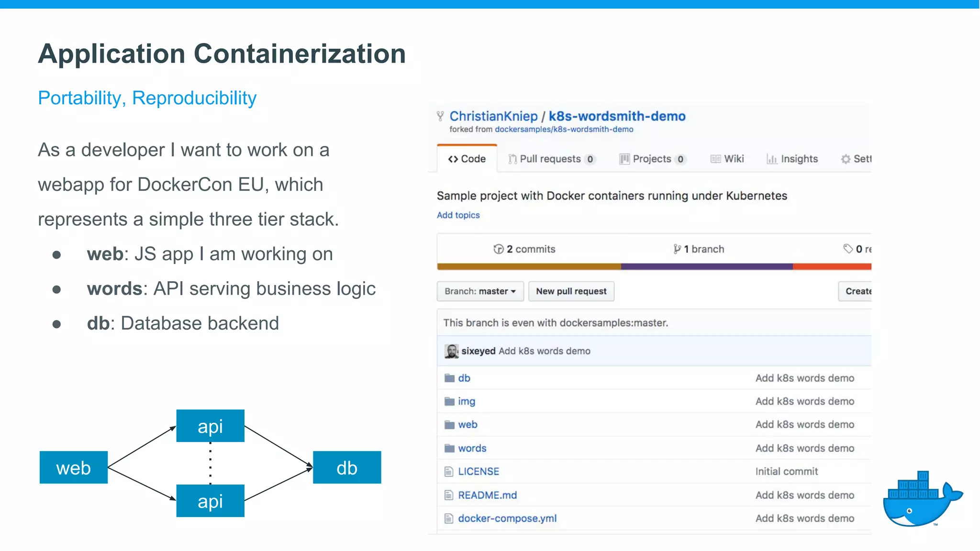View the 1 branch link
This screenshot has width=980, height=551.
(699, 249)
